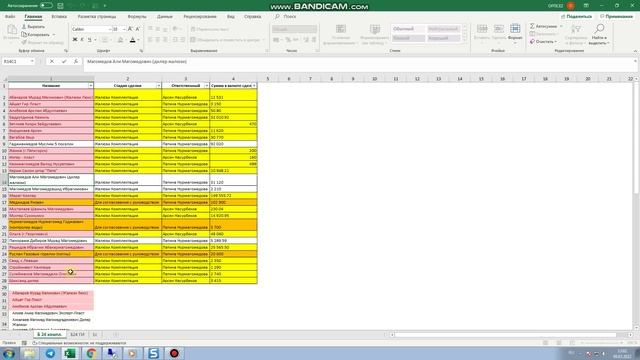640x360 pixels.
Task: Click the Excel icon in the taskbar
Action: click(x=71, y=353)
